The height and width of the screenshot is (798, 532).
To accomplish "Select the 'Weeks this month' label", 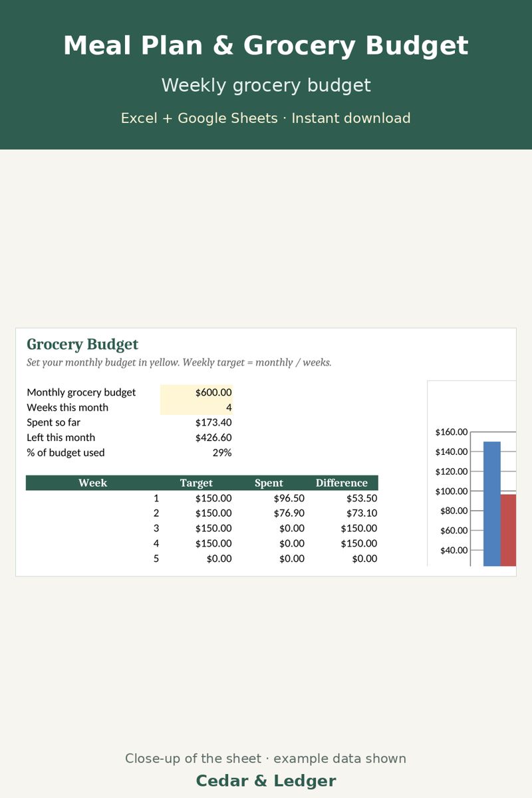I will tap(67, 408).
